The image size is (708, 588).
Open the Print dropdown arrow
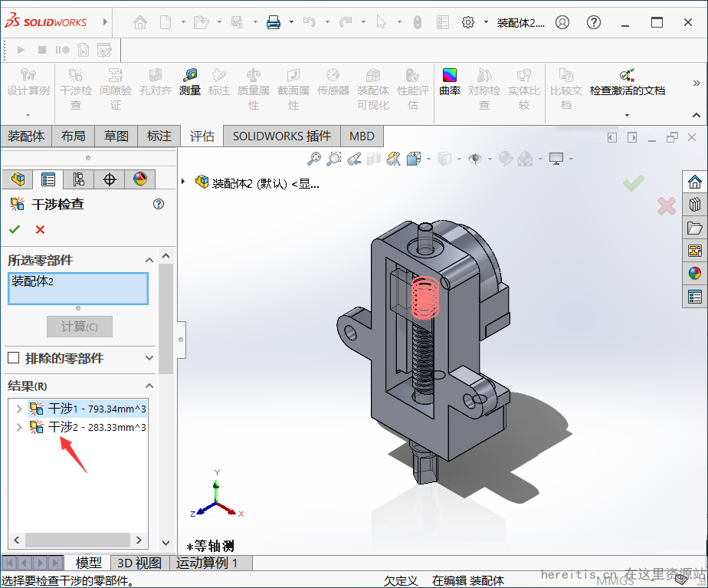[x=291, y=21]
